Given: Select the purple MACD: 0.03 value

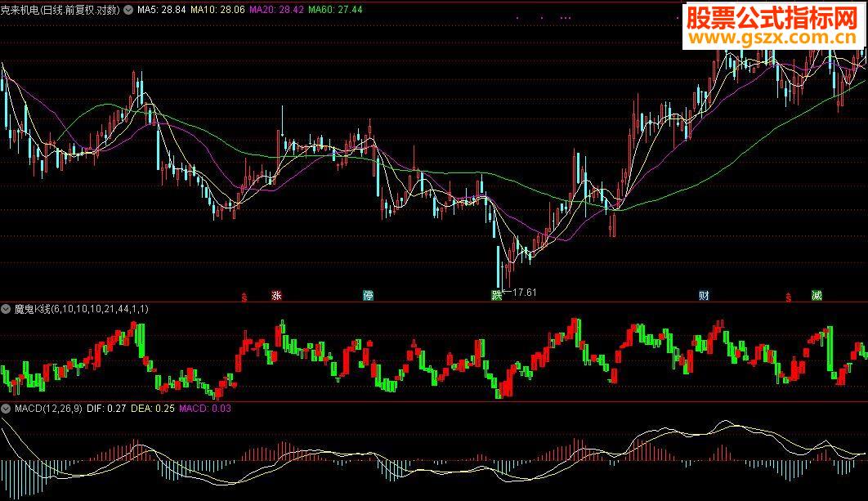Looking at the screenshot, I should point(205,409).
